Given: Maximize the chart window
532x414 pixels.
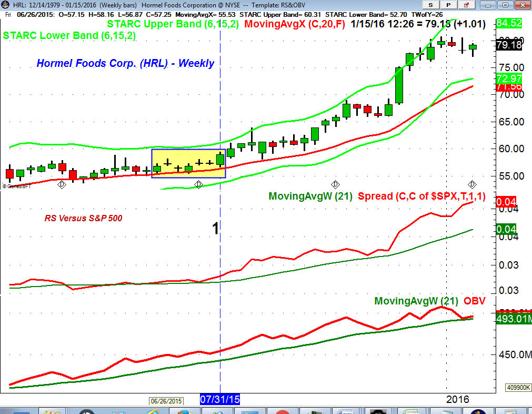Looking at the screenshot, I should [505, 5].
